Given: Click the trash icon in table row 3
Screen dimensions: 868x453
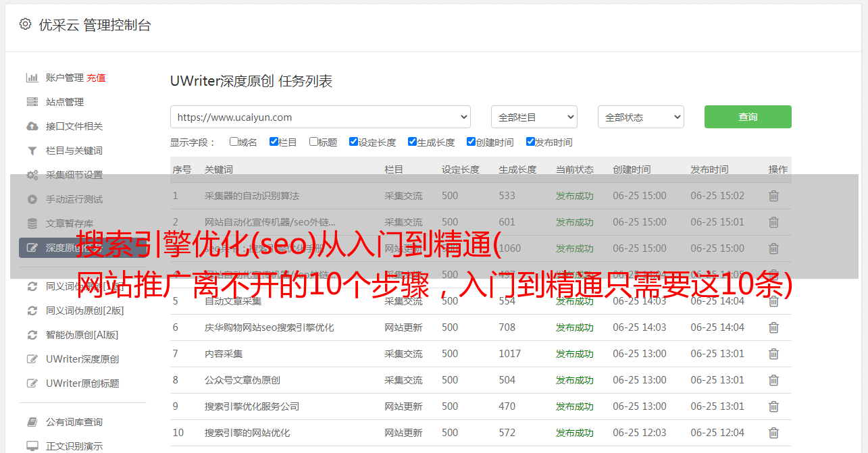Looking at the screenshot, I should [774, 248].
